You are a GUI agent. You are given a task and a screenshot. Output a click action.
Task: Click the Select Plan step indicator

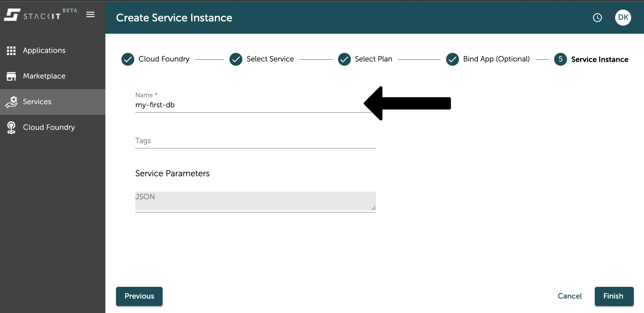[x=344, y=59]
